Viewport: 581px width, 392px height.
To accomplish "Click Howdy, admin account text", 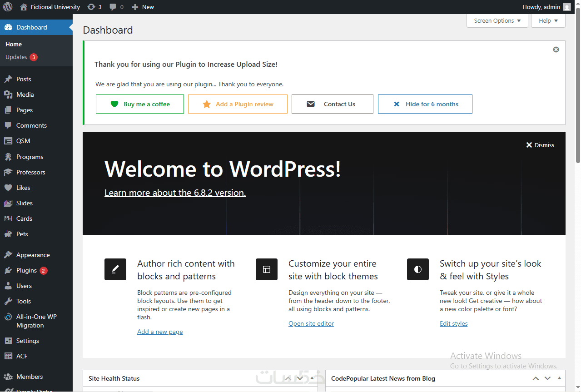I will [x=541, y=7].
